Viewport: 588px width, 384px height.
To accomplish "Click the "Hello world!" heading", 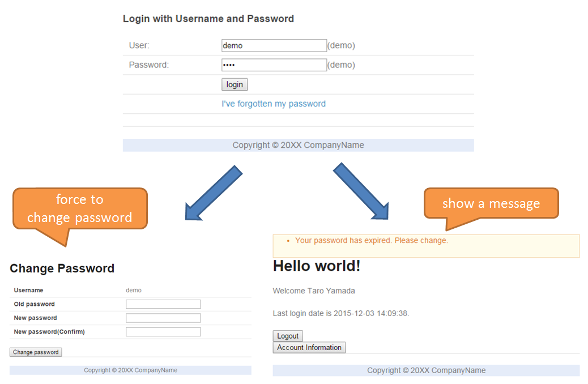I will pyautogui.click(x=317, y=266).
